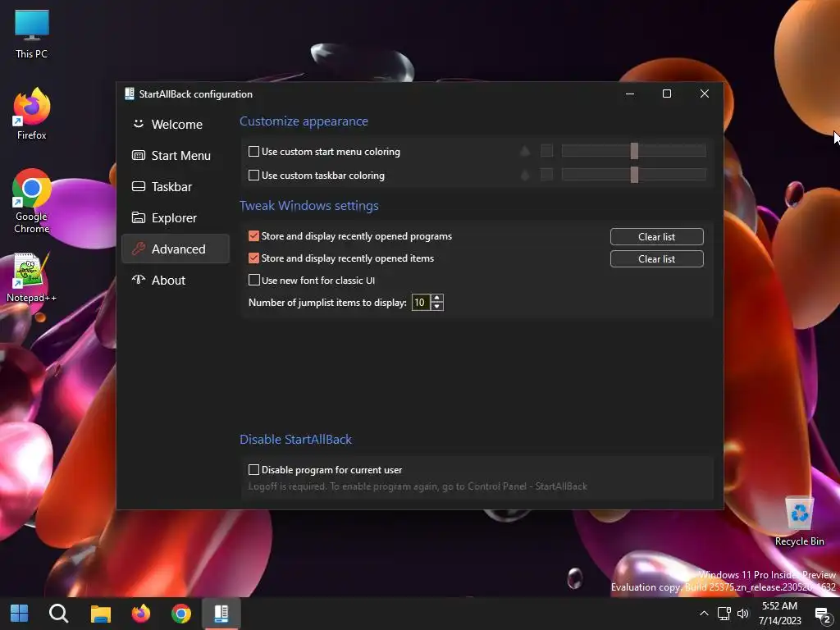Click the Explorer folder sidebar icon
The height and width of the screenshot is (630, 840).
pos(138,217)
